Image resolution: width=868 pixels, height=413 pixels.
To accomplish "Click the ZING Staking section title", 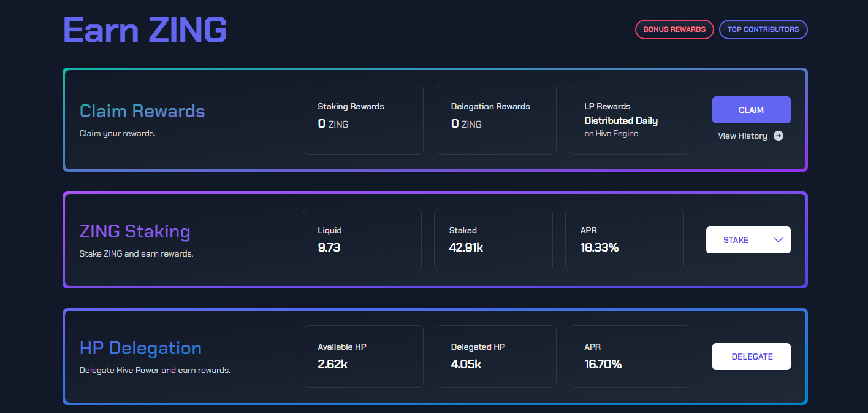I will click(x=135, y=231).
